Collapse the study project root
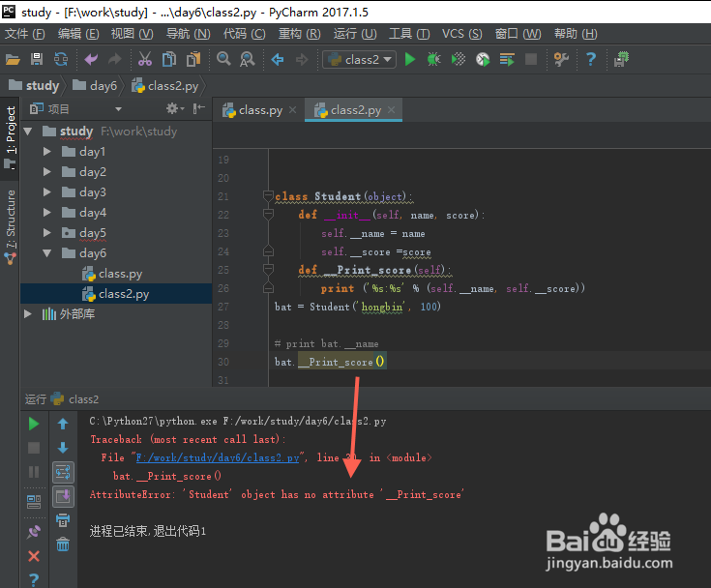The width and height of the screenshot is (711, 588). click(x=28, y=132)
